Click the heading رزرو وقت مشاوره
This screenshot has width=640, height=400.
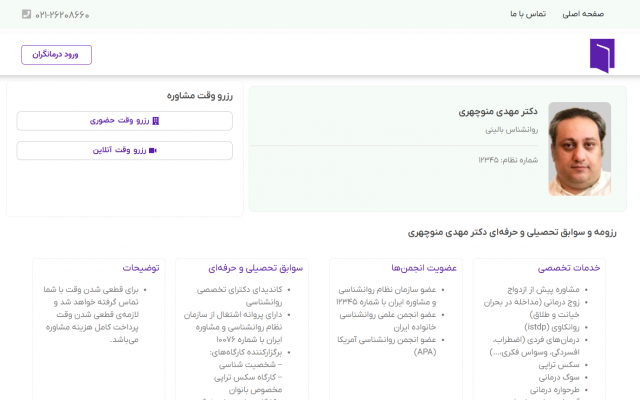point(200,96)
